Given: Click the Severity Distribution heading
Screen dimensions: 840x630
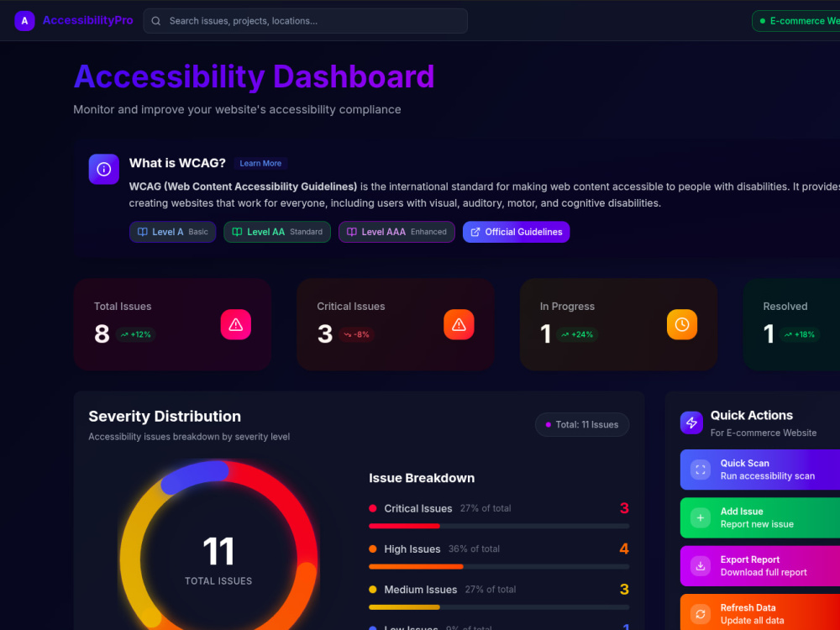Looking at the screenshot, I should click(165, 417).
